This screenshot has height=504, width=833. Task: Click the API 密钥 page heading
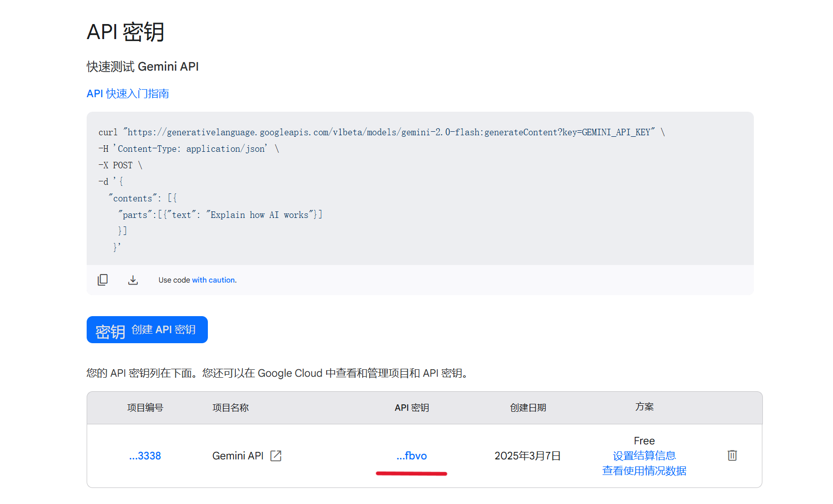[126, 32]
